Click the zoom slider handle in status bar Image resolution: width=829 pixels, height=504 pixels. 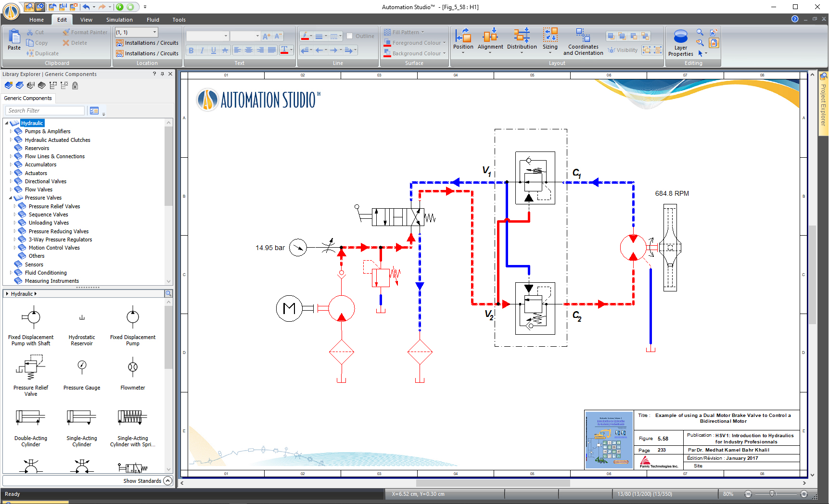[x=772, y=494]
